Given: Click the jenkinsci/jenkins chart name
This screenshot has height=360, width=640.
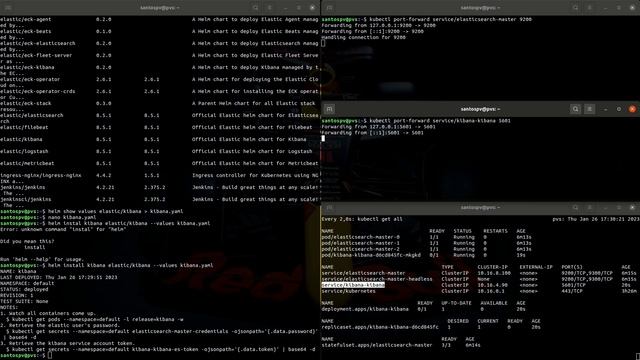Looking at the screenshot, I should [x=26, y=200].
